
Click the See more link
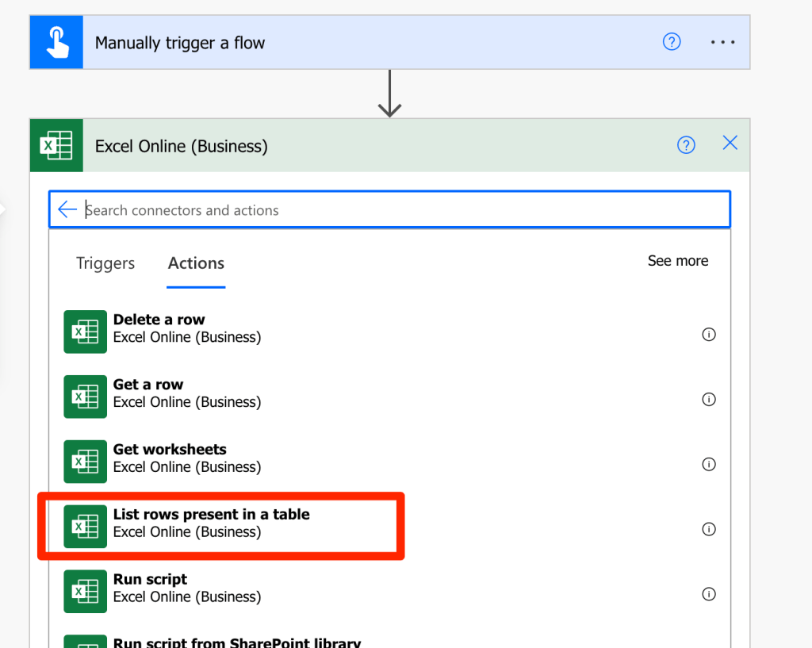tap(678, 260)
